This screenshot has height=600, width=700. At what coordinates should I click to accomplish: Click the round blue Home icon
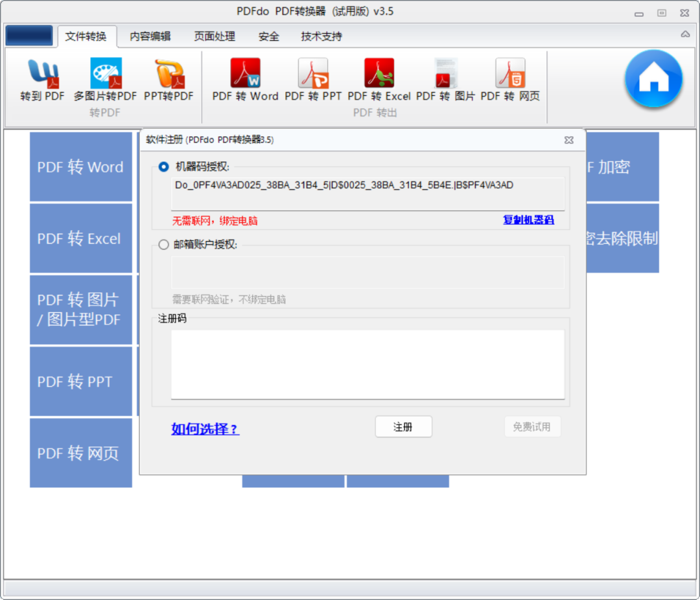[x=653, y=79]
